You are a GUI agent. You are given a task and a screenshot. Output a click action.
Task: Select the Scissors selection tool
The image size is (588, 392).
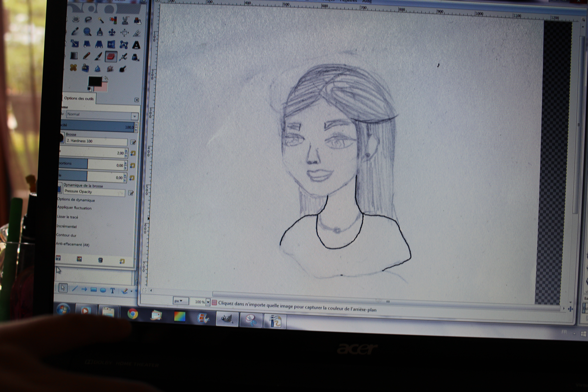[125, 20]
